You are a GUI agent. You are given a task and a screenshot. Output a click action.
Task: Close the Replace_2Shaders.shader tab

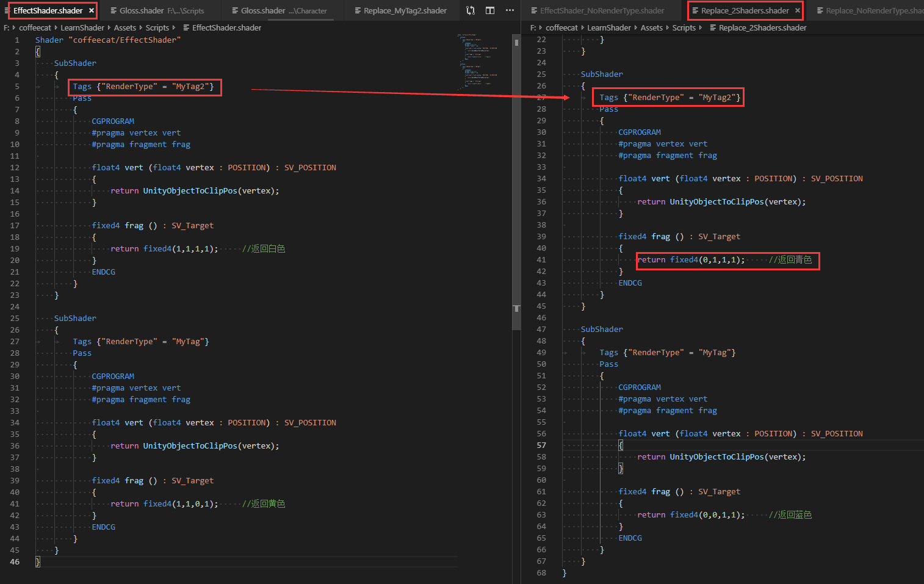pyautogui.click(x=797, y=10)
